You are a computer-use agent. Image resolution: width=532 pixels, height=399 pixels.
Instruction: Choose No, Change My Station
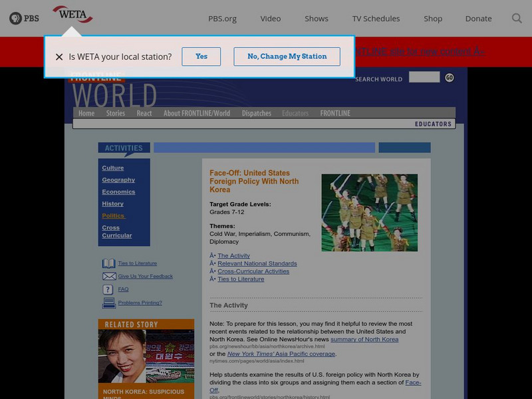(x=287, y=57)
